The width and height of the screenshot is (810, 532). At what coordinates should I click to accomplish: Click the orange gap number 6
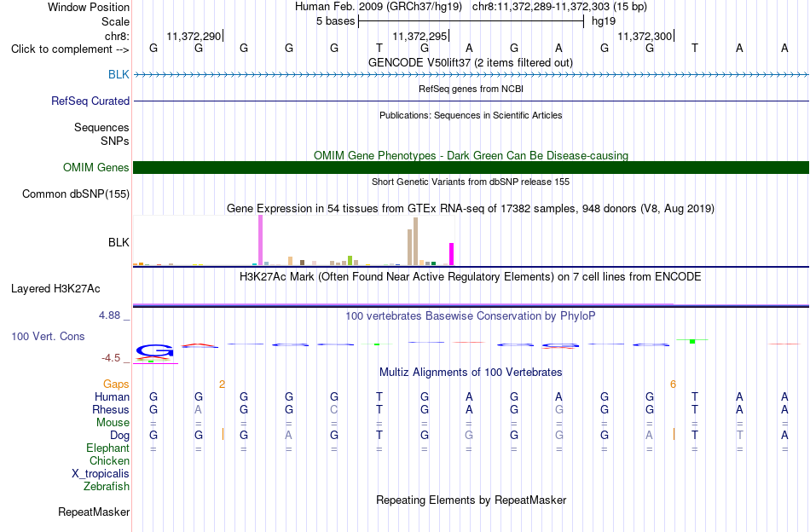click(x=673, y=384)
